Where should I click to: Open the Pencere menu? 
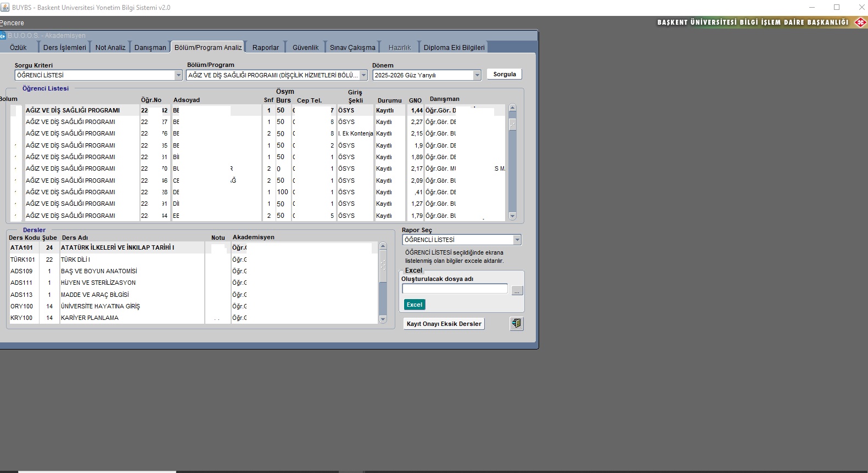point(12,23)
